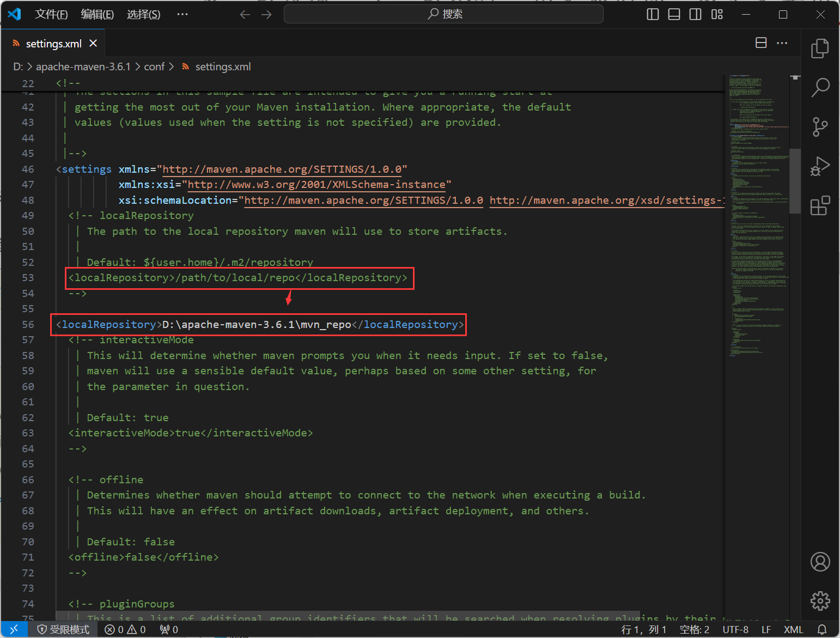Open the maven.apache.org/SETTINGS/1.0.0 xmlns link
Viewport: 840px width, 638px height.
pyautogui.click(x=282, y=169)
